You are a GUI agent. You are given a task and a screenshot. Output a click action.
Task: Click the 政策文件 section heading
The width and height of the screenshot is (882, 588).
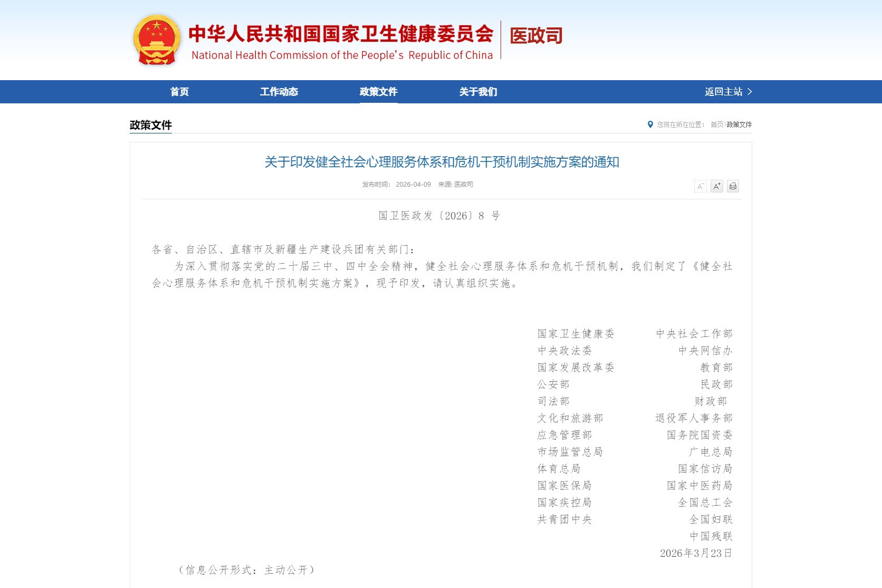click(151, 125)
